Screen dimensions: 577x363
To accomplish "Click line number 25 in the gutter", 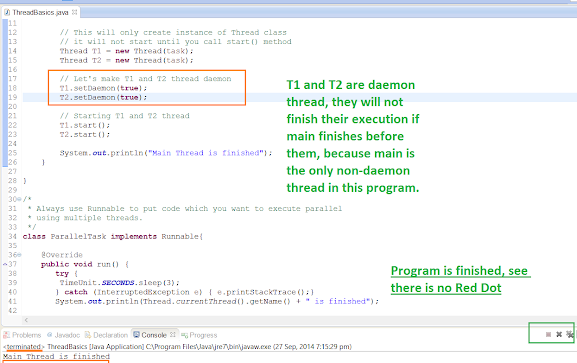I will [x=13, y=153].
